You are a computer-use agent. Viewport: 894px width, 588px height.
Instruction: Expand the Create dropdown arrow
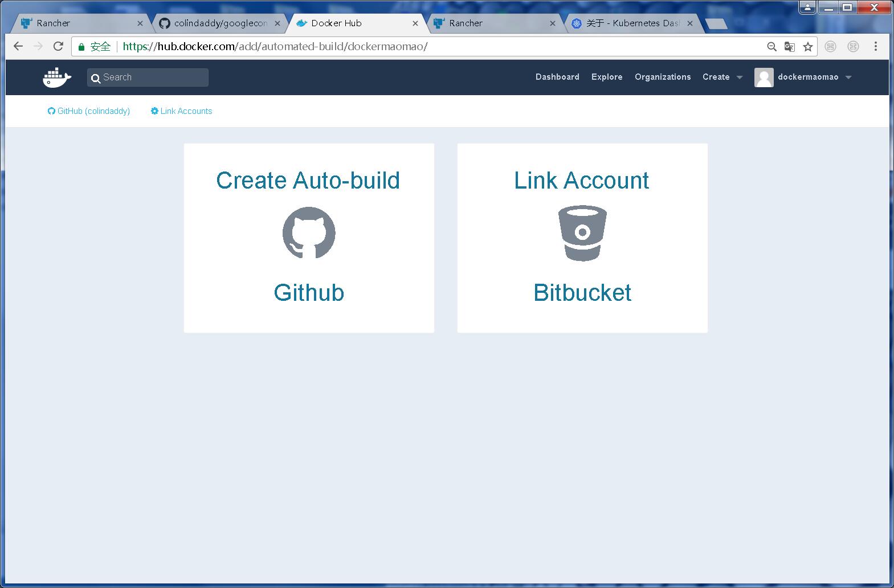[x=740, y=77]
